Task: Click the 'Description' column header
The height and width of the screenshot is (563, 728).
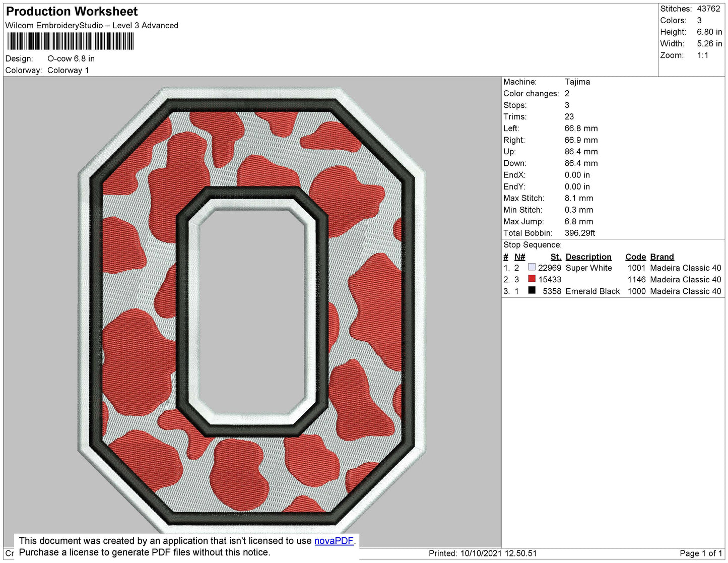Action: point(588,257)
